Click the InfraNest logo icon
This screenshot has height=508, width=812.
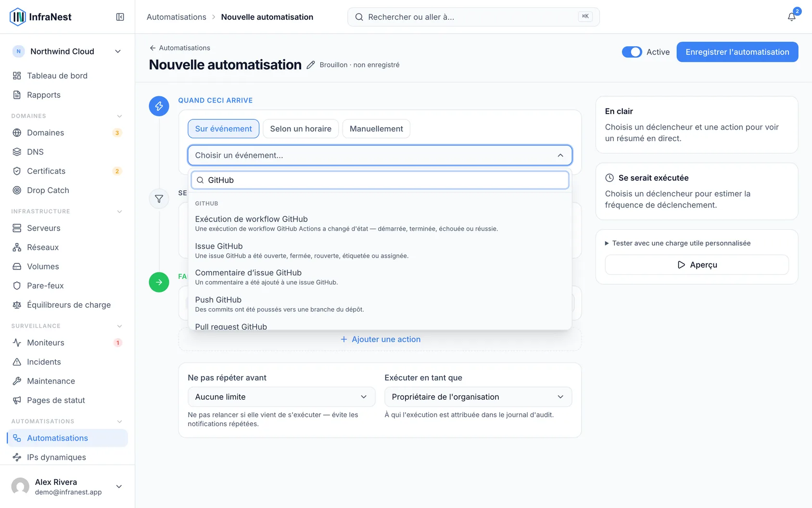pos(18,17)
